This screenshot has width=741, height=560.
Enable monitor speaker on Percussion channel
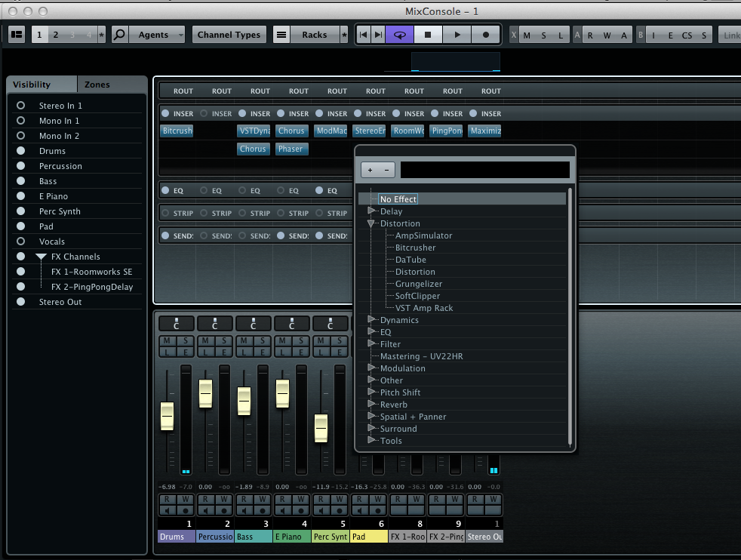(205, 511)
